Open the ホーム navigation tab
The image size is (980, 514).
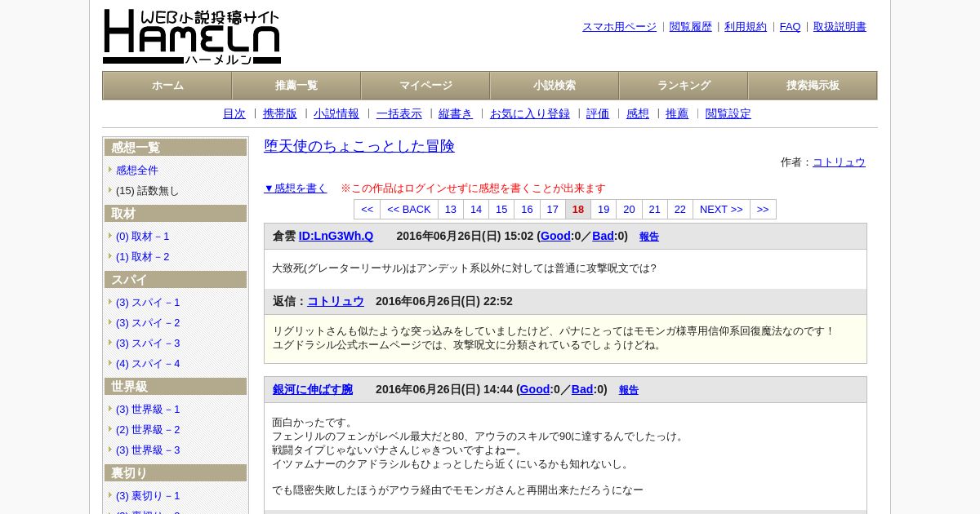point(167,86)
